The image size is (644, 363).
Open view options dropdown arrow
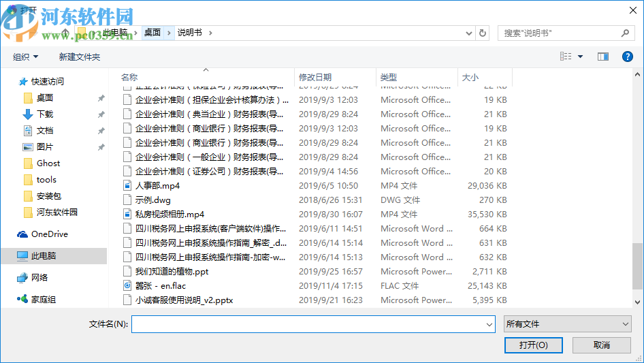tap(580, 57)
